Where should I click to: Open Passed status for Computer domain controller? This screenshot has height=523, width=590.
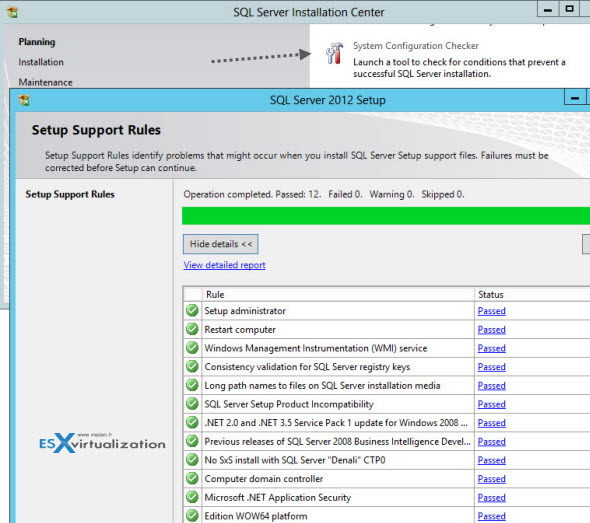(491, 479)
